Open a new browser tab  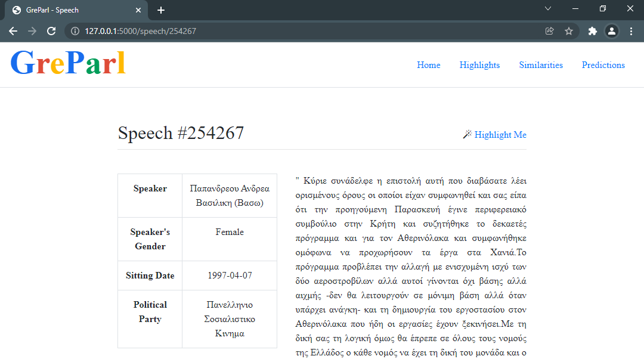click(161, 10)
